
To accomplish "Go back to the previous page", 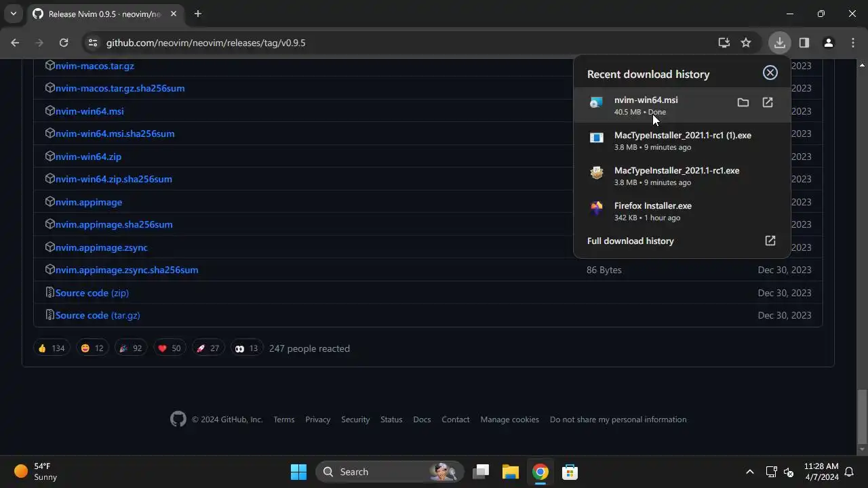I will point(15,43).
